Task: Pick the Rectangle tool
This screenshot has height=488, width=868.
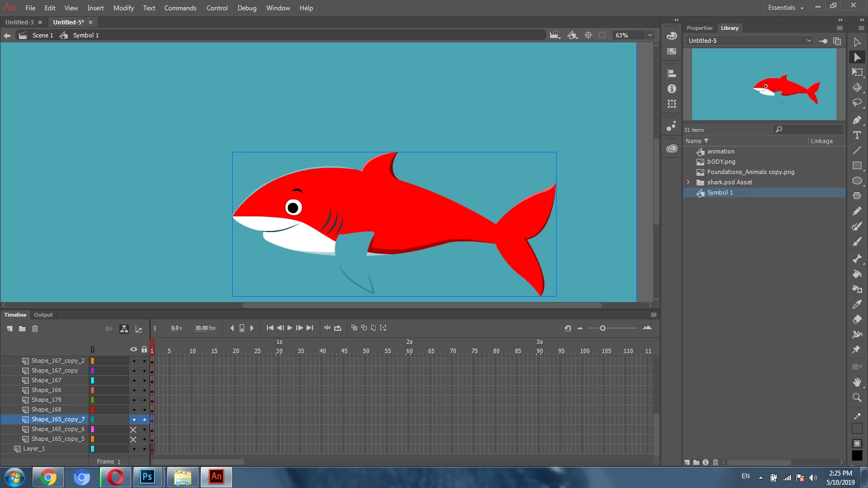Action: pyautogui.click(x=857, y=165)
